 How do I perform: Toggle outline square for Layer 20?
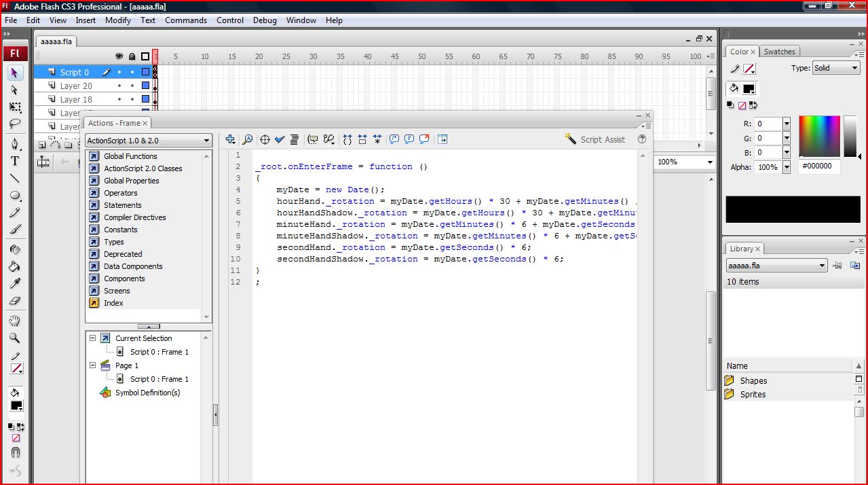145,86
